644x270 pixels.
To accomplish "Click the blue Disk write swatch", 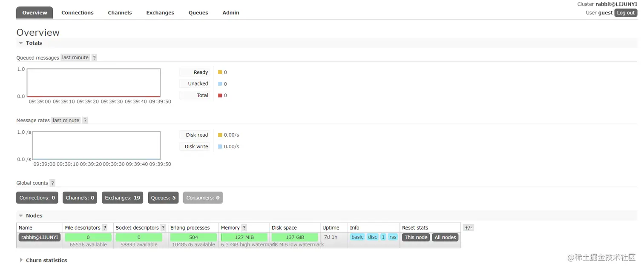I will pyautogui.click(x=220, y=146).
